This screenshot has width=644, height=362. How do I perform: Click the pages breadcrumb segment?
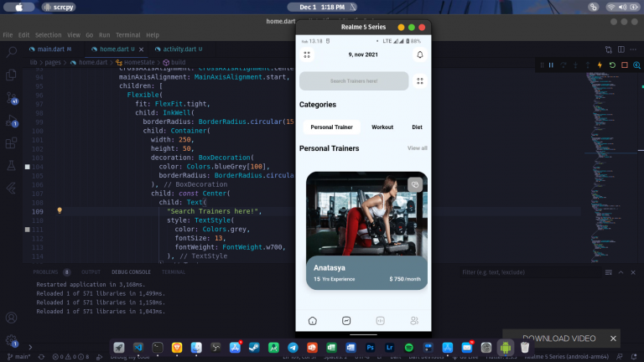[x=53, y=62]
